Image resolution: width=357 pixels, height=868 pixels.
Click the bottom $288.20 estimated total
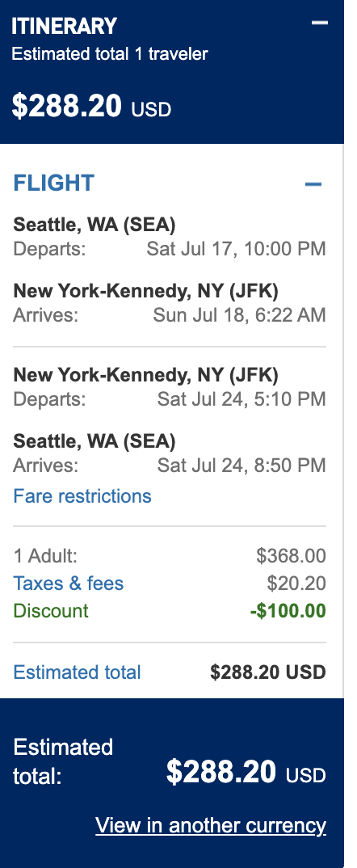point(246,773)
